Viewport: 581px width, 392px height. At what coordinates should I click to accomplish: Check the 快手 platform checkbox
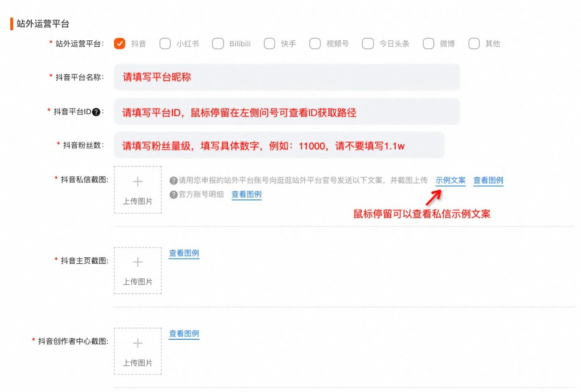pos(269,43)
